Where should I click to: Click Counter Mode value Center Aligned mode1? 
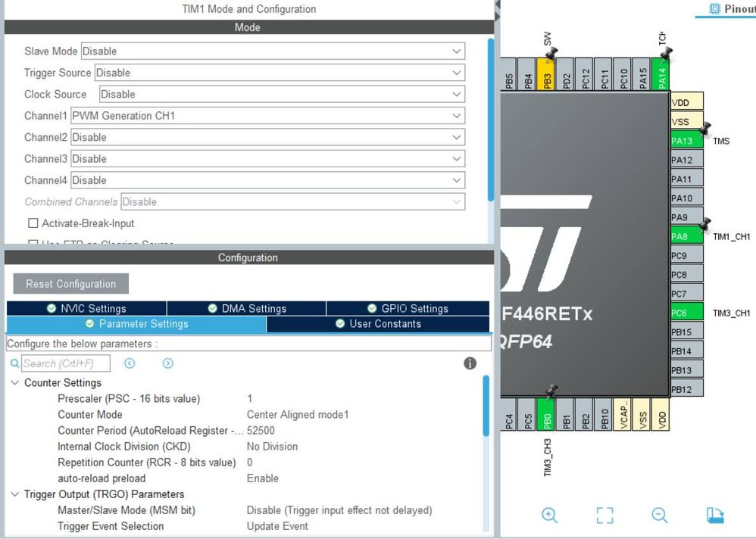298,414
